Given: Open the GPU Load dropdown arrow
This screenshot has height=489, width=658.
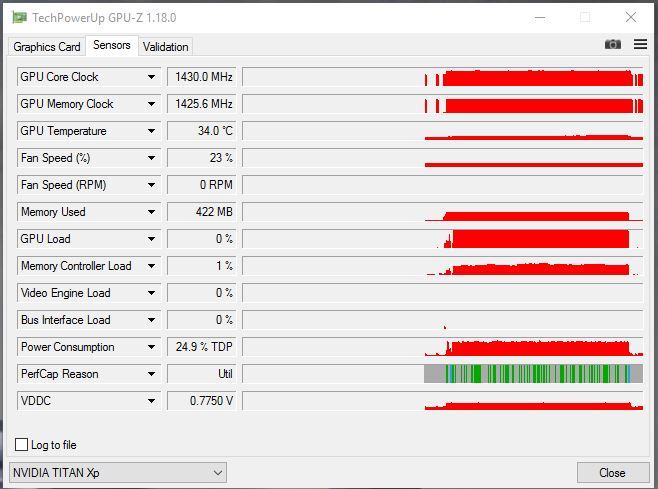Looking at the screenshot, I should (x=151, y=239).
